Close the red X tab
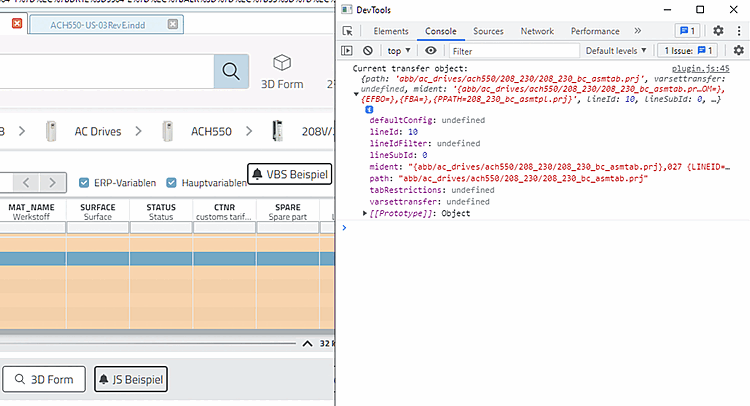 pyautogui.click(x=17, y=23)
